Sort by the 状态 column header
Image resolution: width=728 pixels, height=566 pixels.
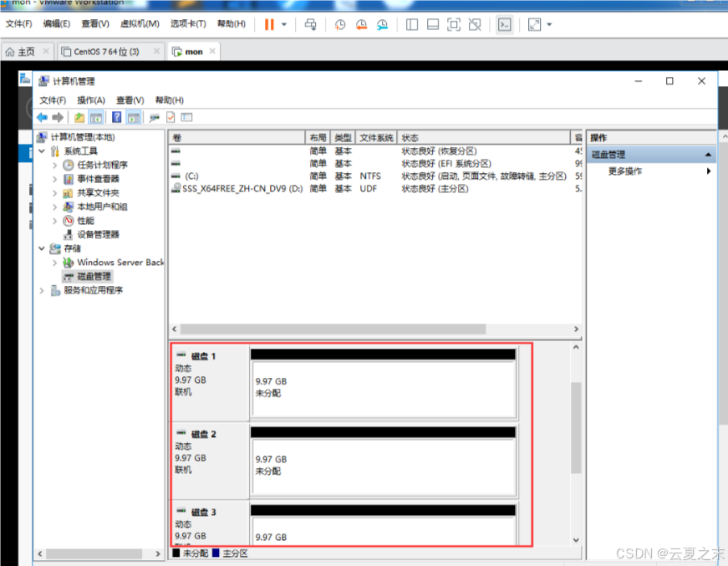[484, 137]
